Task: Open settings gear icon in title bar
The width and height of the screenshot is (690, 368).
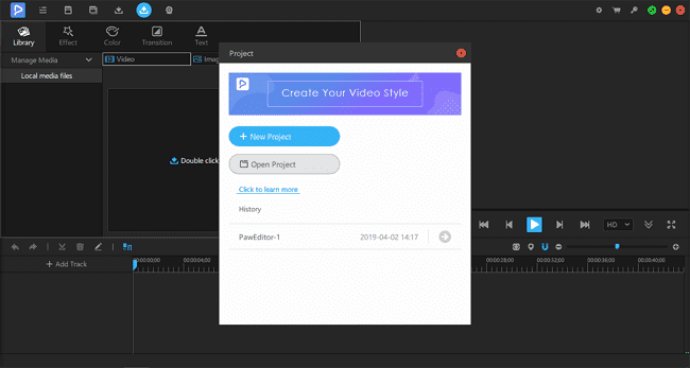Action: coord(599,10)
